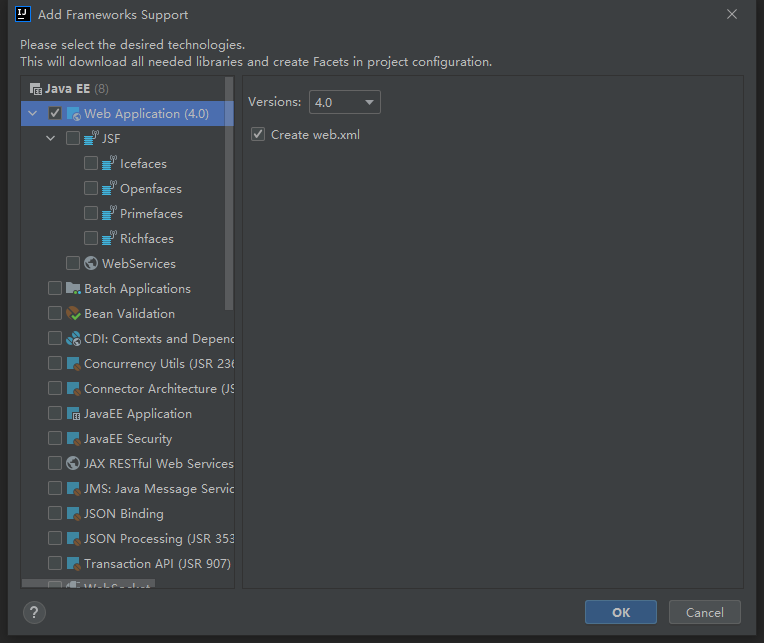Image resolution: width=764 pixels, height=643 pixels.
Task: Enable the Bean Validation checkbox
Action: click(55, 313)
